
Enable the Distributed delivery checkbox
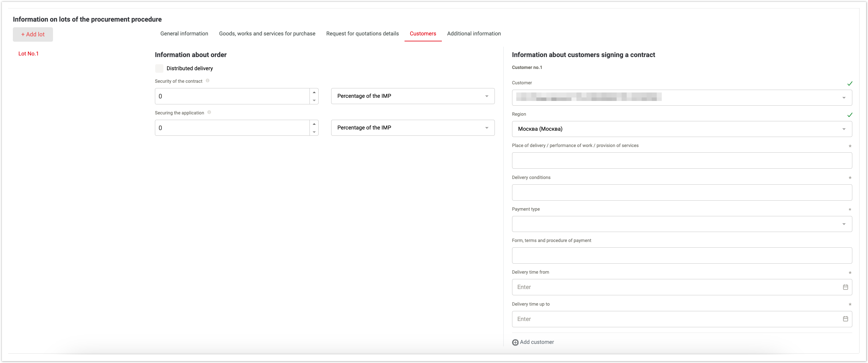click(x=159, y=68)
